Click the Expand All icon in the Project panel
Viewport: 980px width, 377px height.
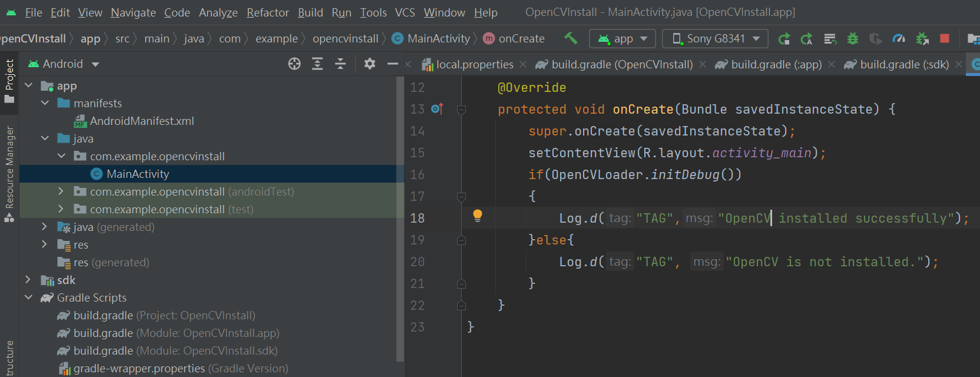coord(317,64)
